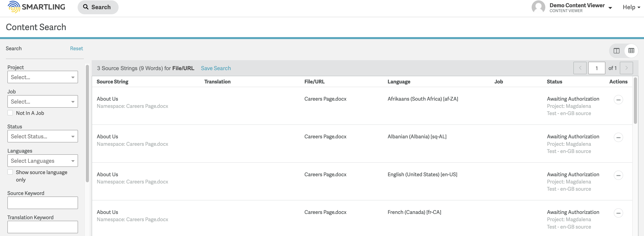Expand the Select Status dropdown
Image resolution: width=644 pixels, height=236 pixels.
coord(43,136)
